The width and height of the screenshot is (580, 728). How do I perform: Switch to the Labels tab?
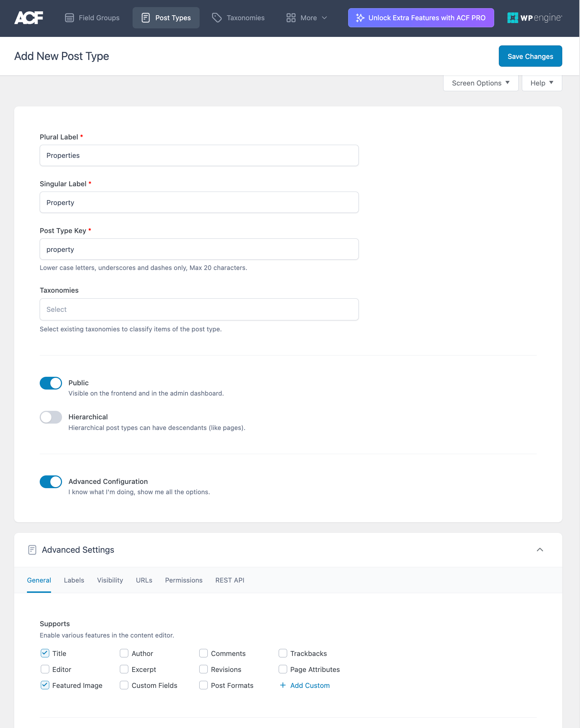pyautogui.click(x=74, y=580)
